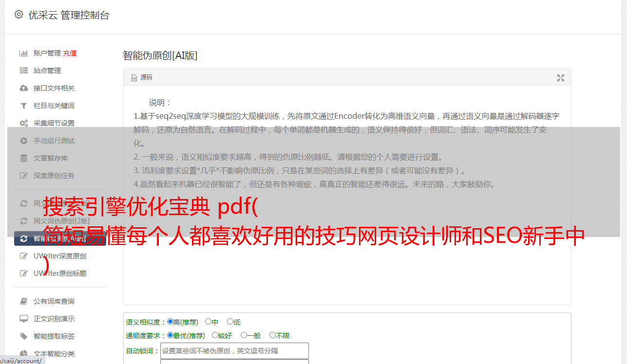
Task: Open 公有词库查询 in the sidebar
Action: 54,301
